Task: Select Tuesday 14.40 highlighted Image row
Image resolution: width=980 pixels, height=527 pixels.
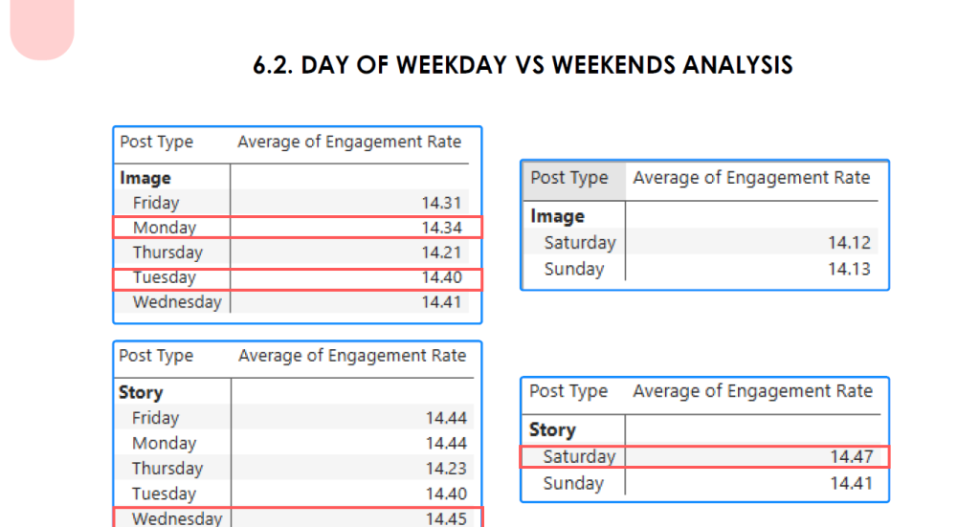Action: pyautogui.click(x=298, y=279)
